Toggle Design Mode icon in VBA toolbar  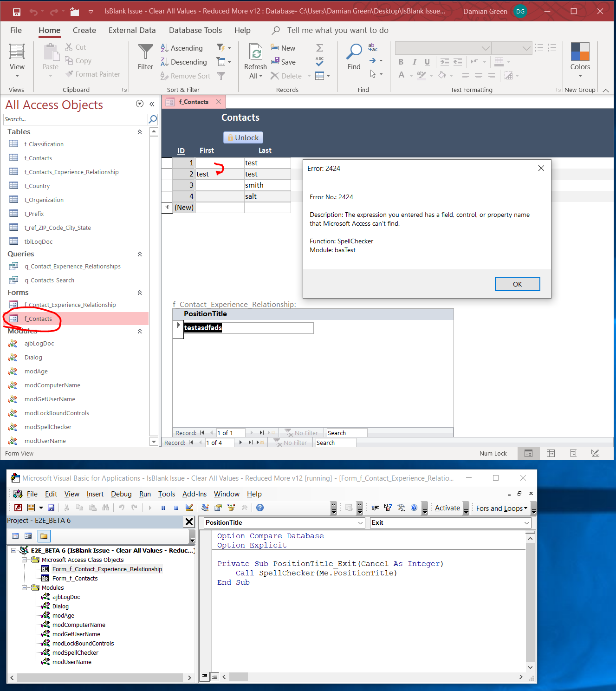pos(189,508)
